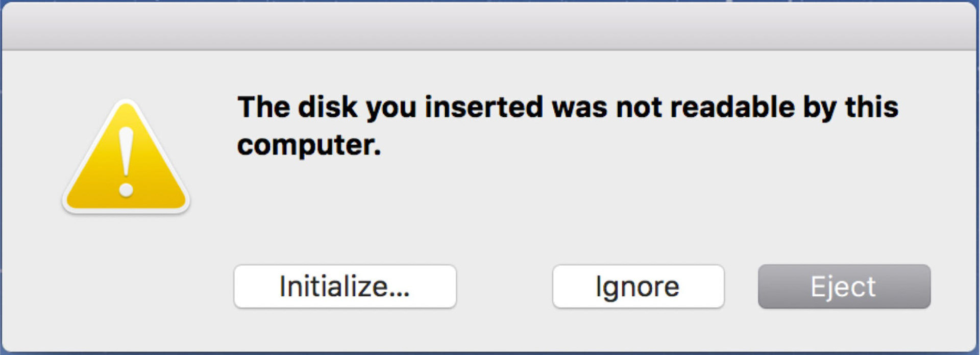This screenshot has height=355, width=980.
Task: Hit the gray Eject button
Action: (x=844, y=287)
